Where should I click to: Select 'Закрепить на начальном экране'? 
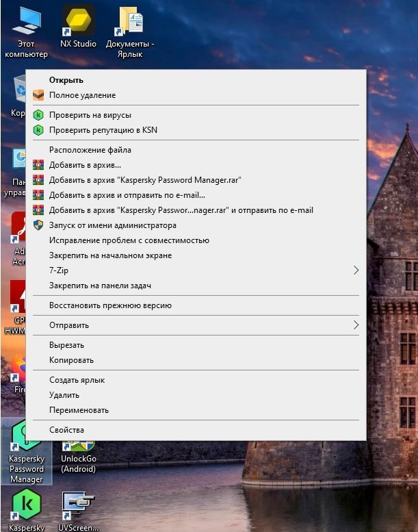196,255
